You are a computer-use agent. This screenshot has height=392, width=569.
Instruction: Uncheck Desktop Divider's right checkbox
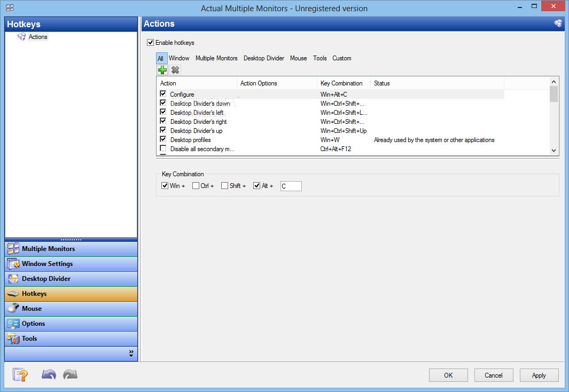163,121
